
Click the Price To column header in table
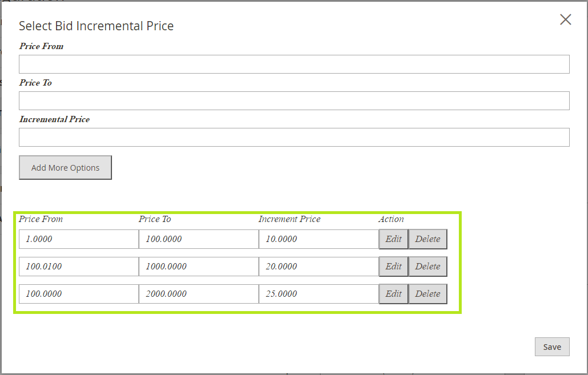click(x=154, y=219)
